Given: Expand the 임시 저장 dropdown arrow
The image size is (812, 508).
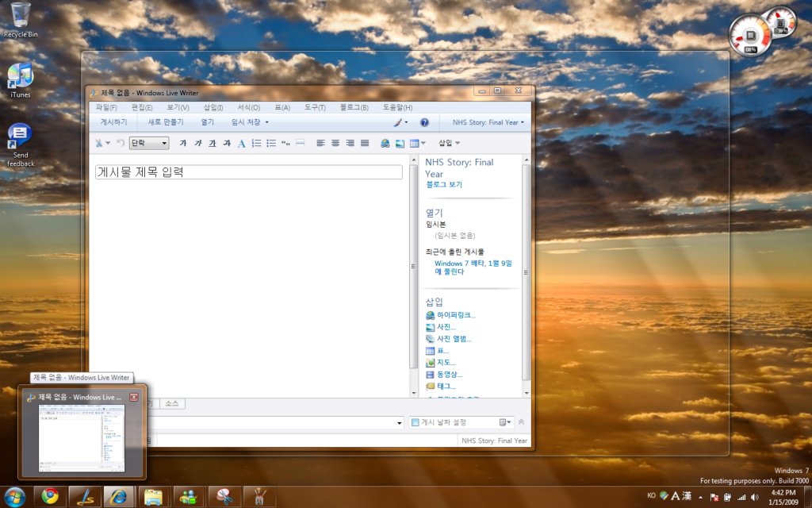Looking at the screenshot, I should tap(266, 122).
